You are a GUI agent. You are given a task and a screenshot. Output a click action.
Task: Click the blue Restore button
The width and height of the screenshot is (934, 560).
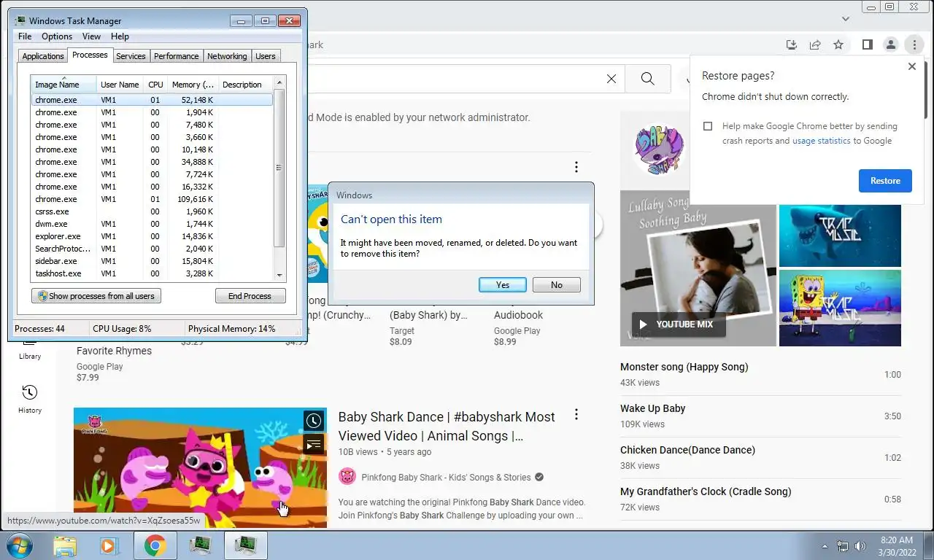pos(885,181)
